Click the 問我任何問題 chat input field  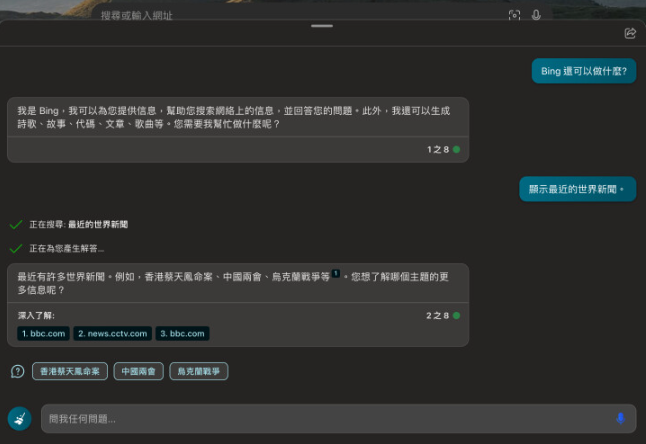click(x=338, y=418)
